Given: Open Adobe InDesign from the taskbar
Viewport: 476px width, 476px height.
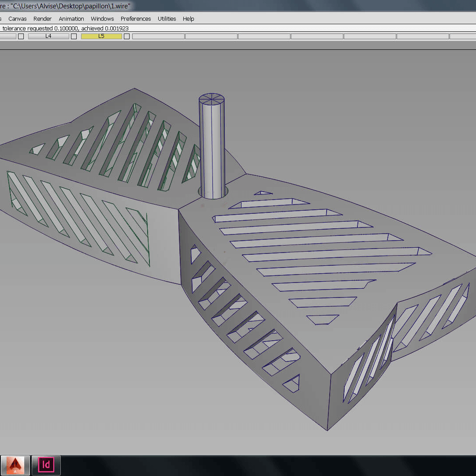Looking at the screenshot, I should pyautogui.click(x=46, y=465).
